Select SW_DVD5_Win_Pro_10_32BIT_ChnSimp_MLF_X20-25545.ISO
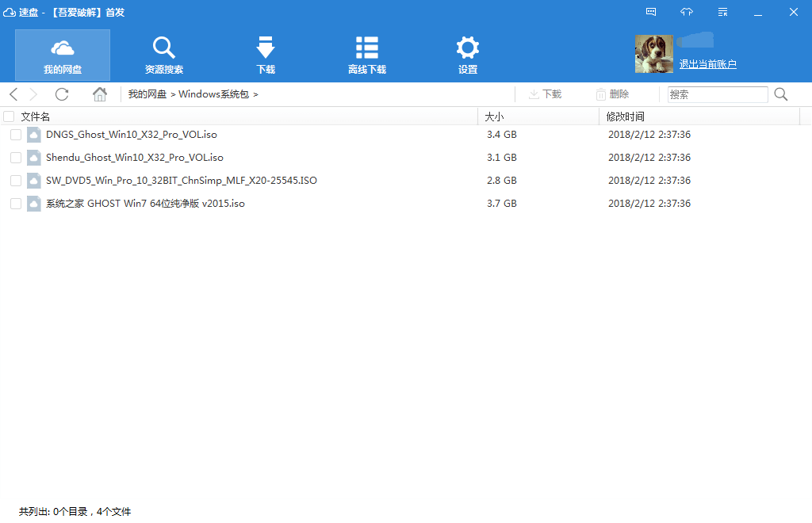This screenshot has width=812, height=523. click(182, 180)
